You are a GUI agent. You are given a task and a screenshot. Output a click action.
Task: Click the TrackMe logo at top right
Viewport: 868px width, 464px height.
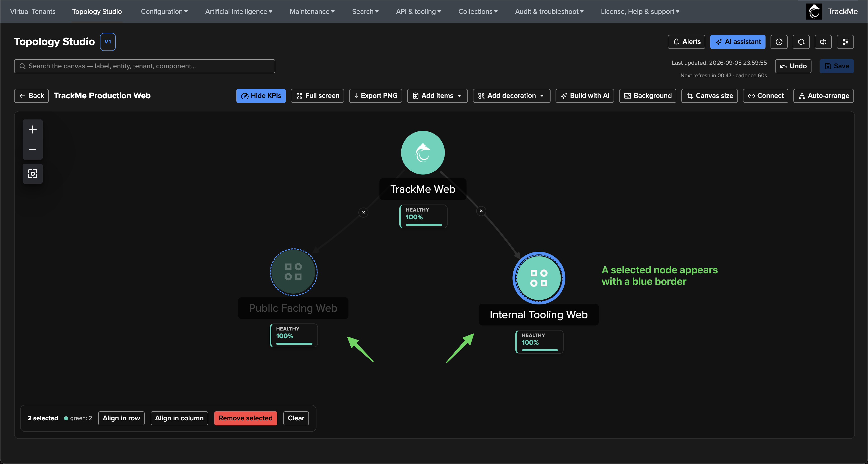coord(814,12)
